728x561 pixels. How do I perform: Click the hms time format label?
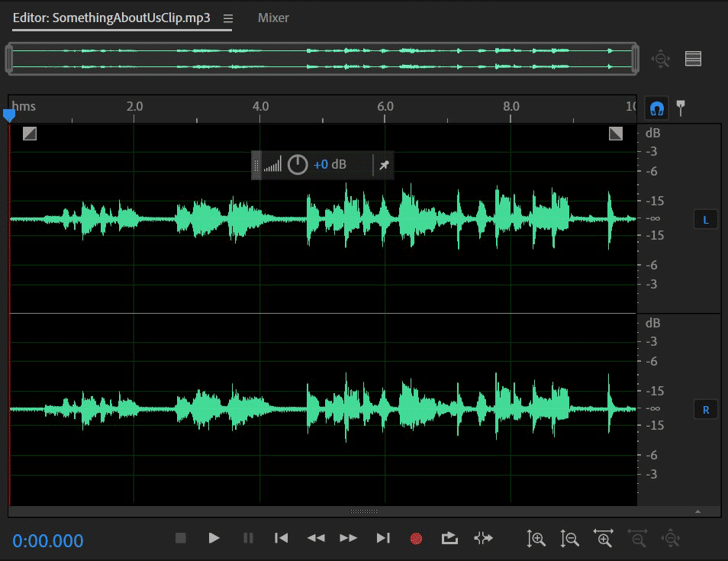pos(24,106)
